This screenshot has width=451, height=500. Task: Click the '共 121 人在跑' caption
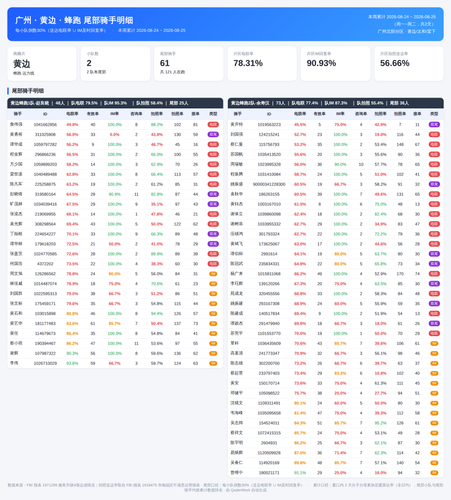tap(172, 72)
